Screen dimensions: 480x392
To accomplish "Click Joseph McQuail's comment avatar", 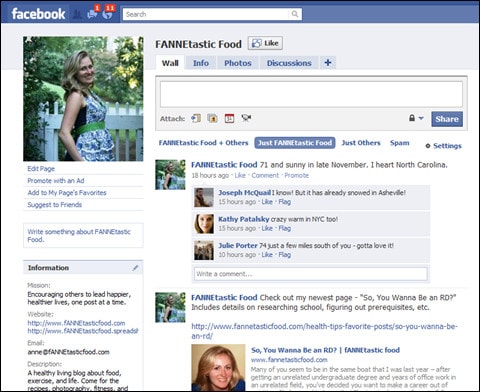I will pyautogui.click(x=204, y=197).
